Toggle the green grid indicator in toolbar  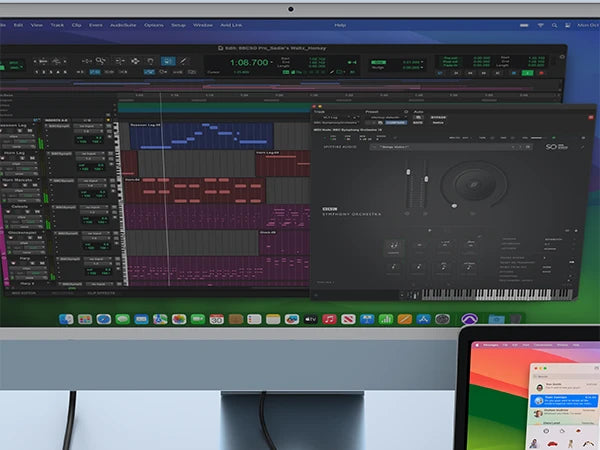coord(378,62)
